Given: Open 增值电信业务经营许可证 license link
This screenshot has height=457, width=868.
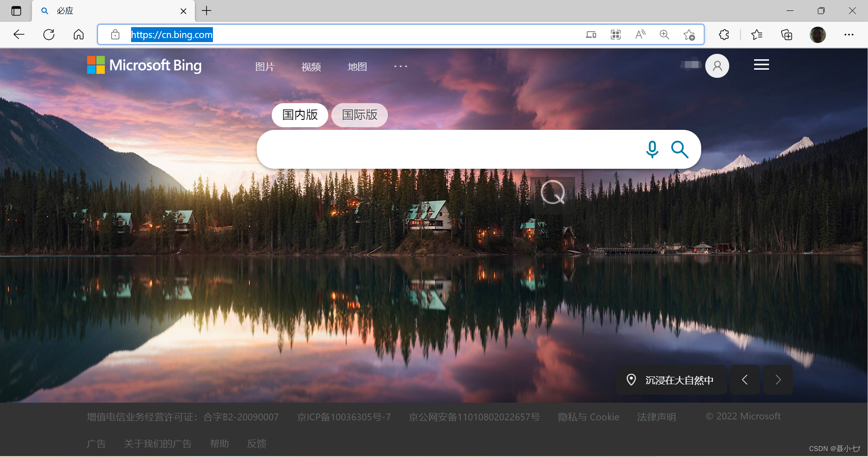Looking at the screenshot, I should click(x=183, y=417).
